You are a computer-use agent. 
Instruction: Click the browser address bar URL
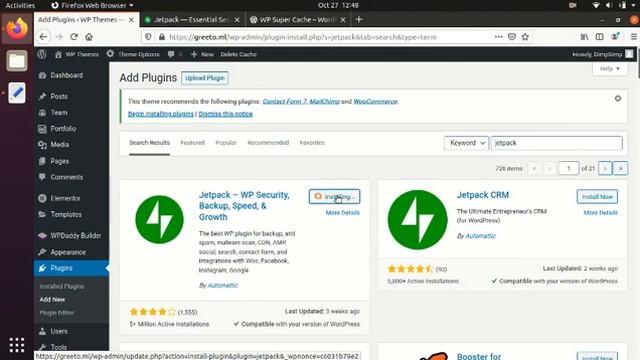pyautogui.click(x=302, y=37)
